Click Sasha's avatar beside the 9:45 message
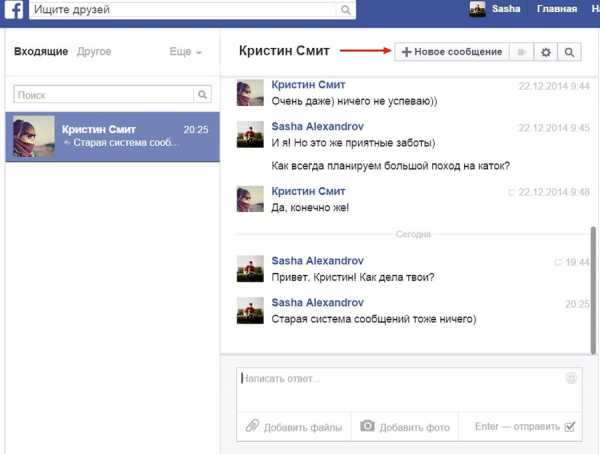The width and height of the screenshot is (600, 454). 250,134
